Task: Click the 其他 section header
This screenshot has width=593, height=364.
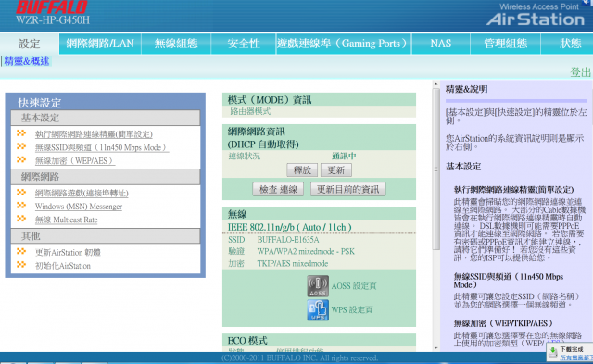Action: 105,236
